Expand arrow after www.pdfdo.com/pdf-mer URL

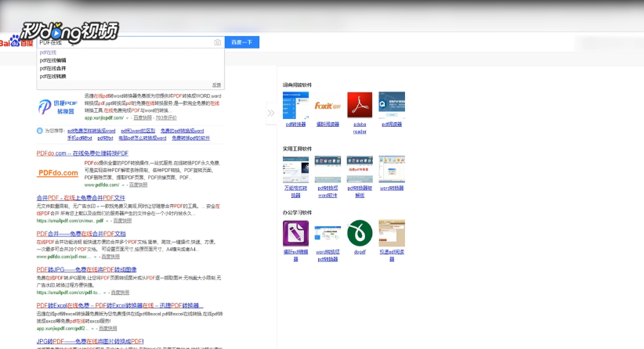[96, 257]
